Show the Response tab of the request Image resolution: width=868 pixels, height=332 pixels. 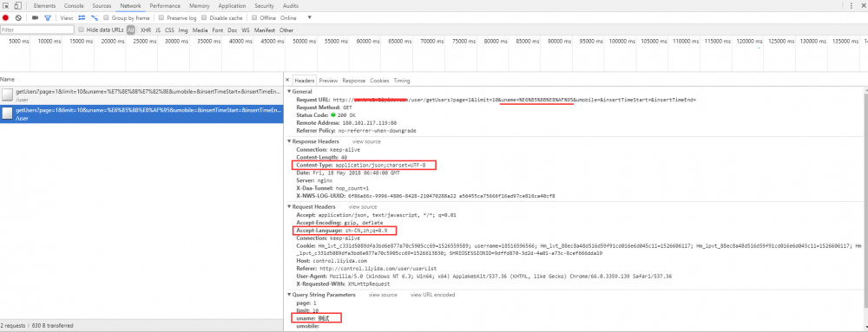click(x=354, y=81)
